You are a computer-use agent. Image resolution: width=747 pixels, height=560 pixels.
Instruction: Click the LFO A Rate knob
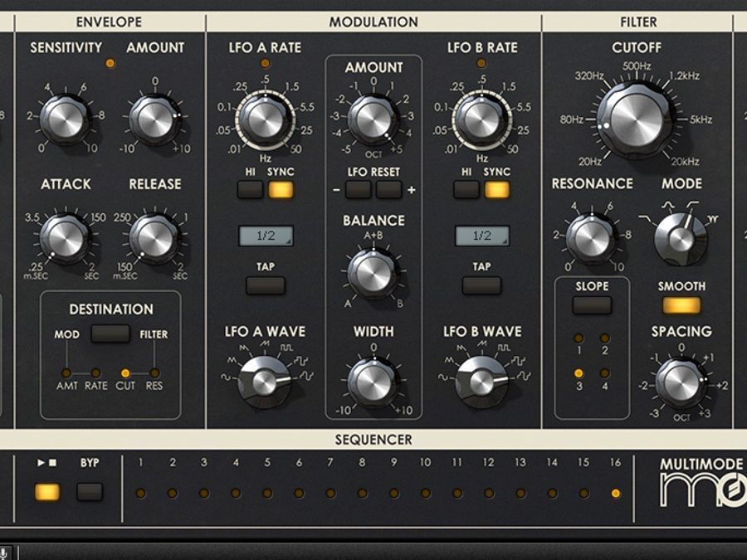[266, 119]
